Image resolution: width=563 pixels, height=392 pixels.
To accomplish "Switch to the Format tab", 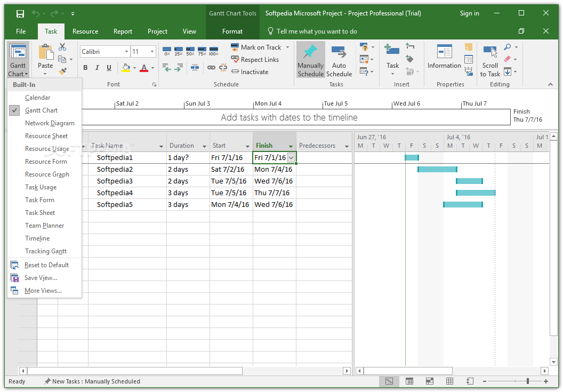I will coord(232,31).
